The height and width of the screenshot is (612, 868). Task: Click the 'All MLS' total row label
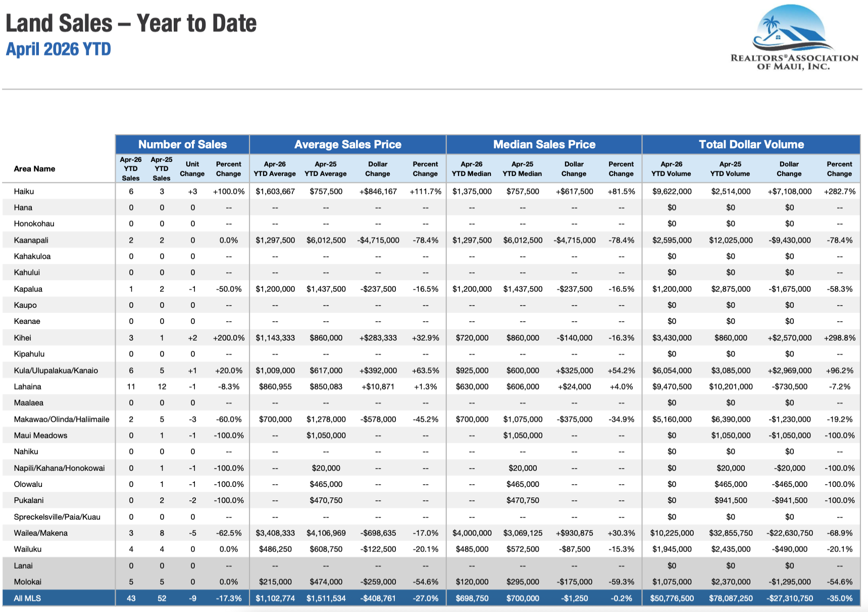click(x=27, y=598)
